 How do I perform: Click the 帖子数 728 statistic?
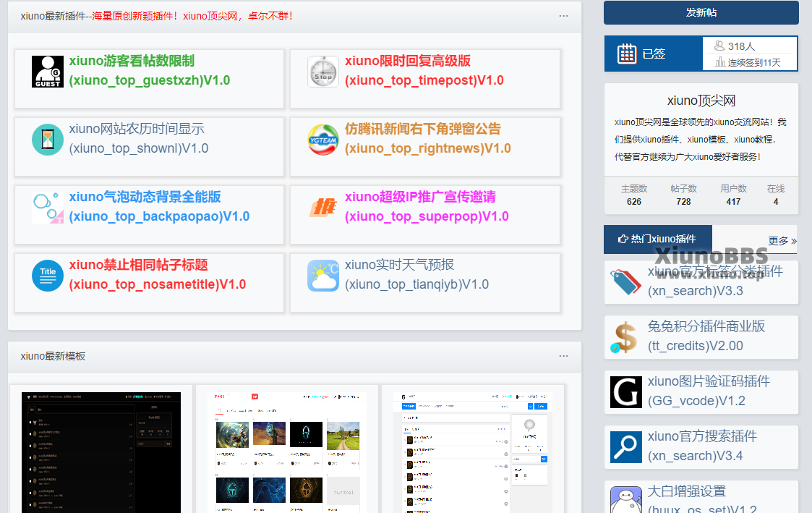[x=683, y=195]
